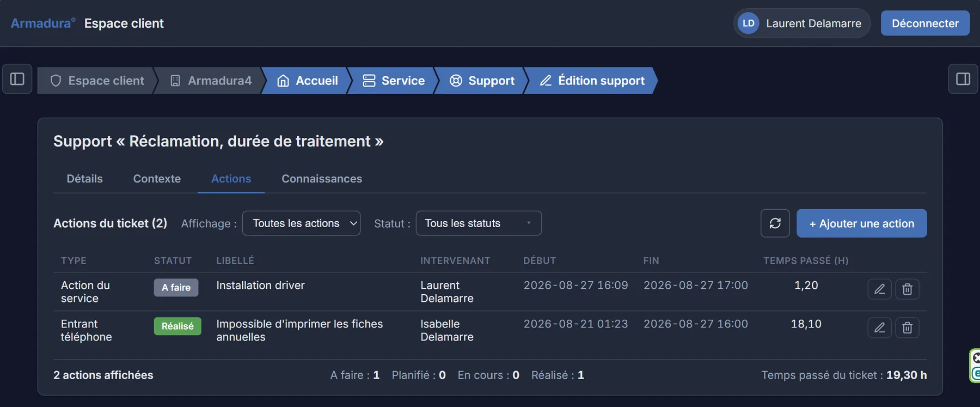Image resolution: width=980 pixels, height=407 pixels.
Task: Click the A faire status badge
Action: 176,288
